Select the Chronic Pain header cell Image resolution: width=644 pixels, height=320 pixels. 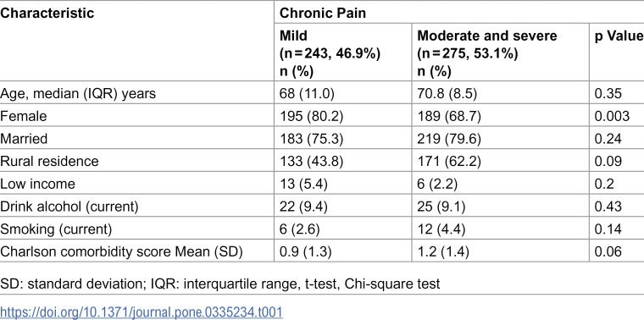click(x=323, y=14)
